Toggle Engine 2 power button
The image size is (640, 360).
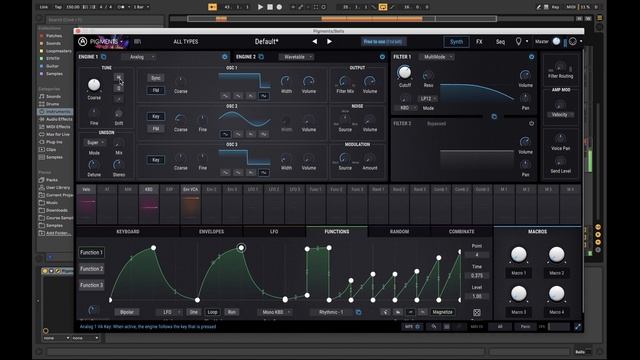coord(382,57)
